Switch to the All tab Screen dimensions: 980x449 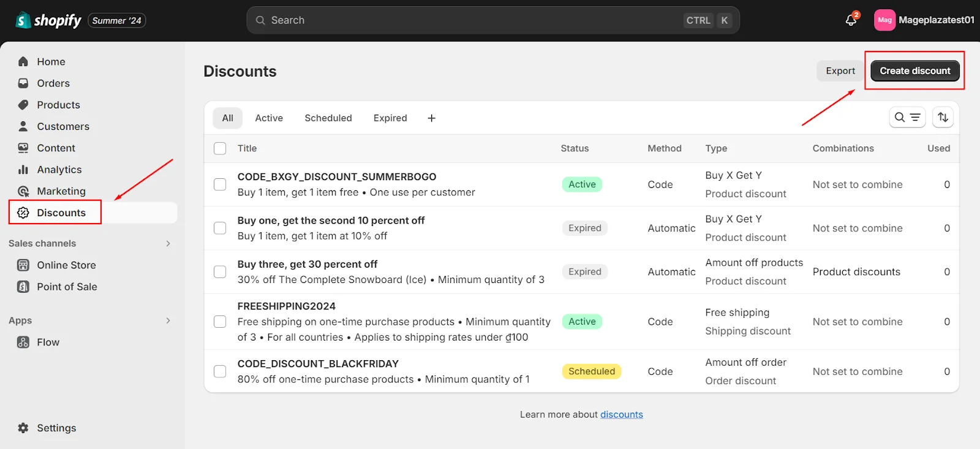click(228, 118)
